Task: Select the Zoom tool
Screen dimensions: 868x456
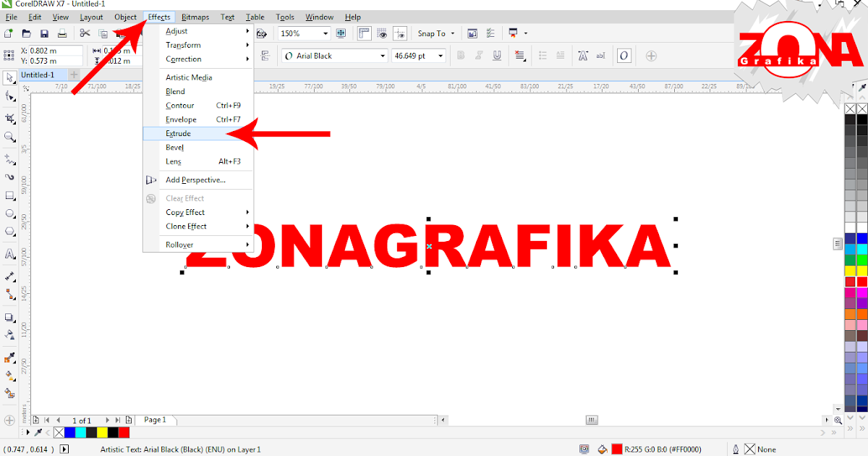Action: pyautogui.click(x=10, y=136)
